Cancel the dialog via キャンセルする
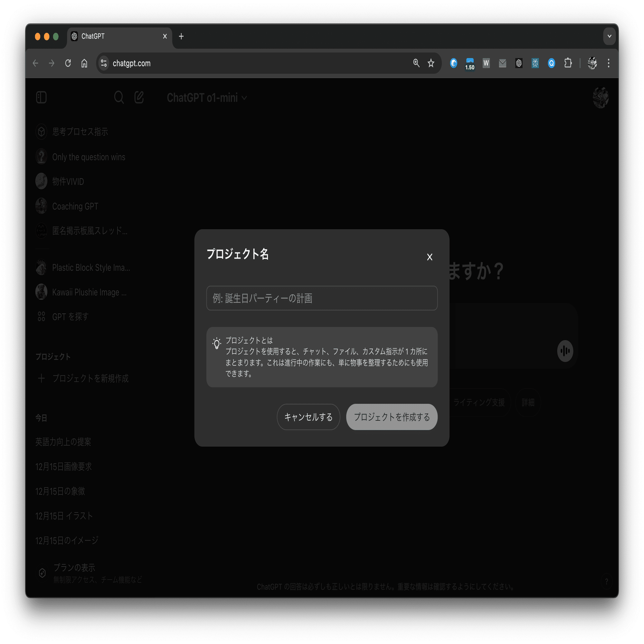Viewport: 644px width, 644px height. [x=308, y=417]
